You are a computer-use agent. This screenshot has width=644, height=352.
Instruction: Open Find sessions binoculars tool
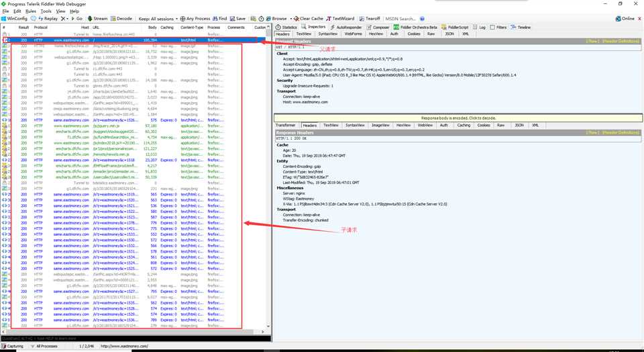[x=220, y=19]
